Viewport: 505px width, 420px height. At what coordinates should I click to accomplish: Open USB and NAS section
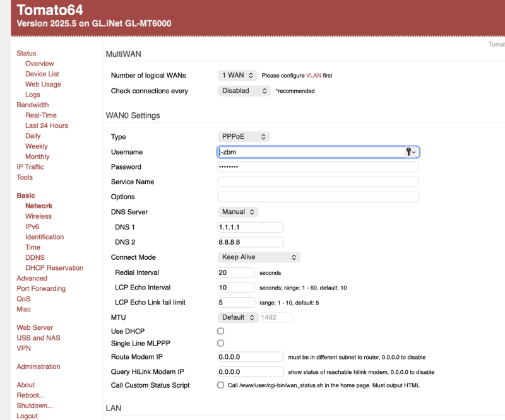click(39, 338)
